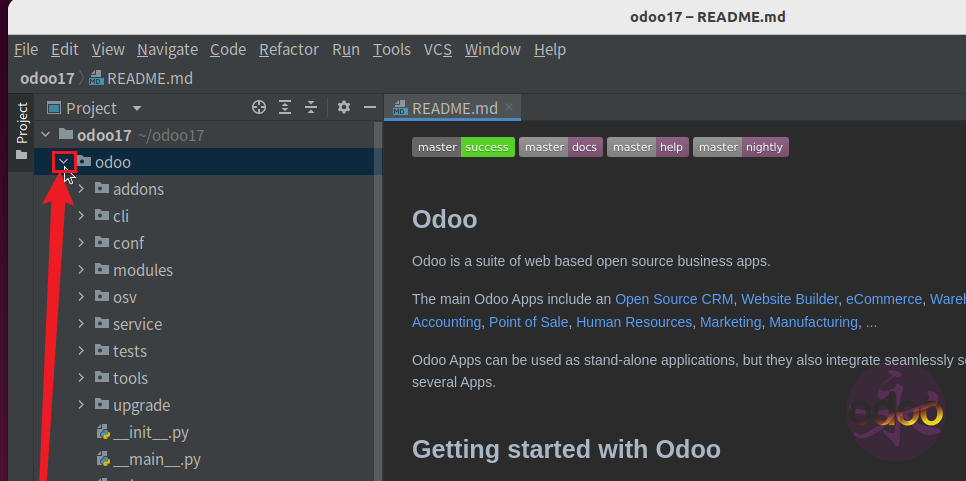Open the Accounting link
966x481 pixels.
coord(446,322)
